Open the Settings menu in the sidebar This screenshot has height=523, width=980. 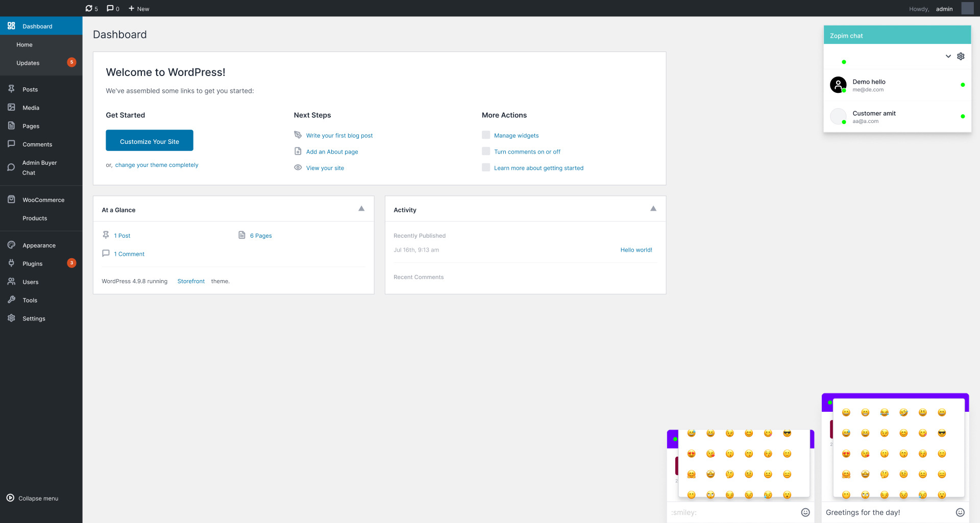point(34,318)
